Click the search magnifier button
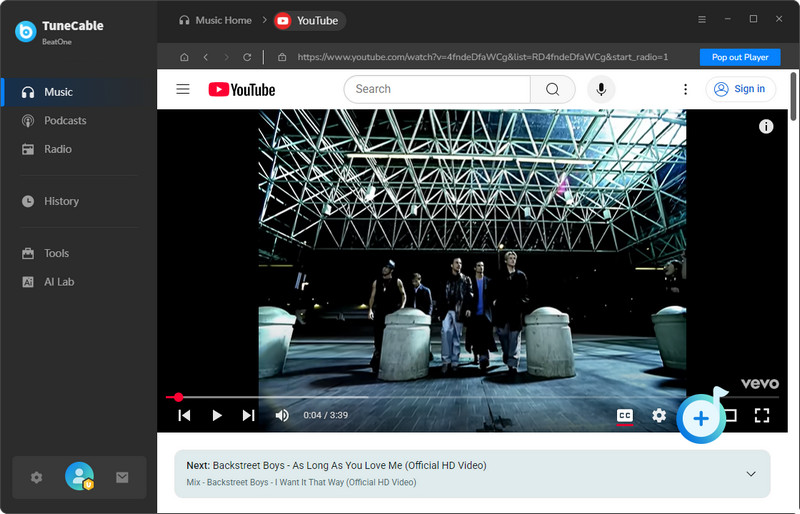 [553, 89]
